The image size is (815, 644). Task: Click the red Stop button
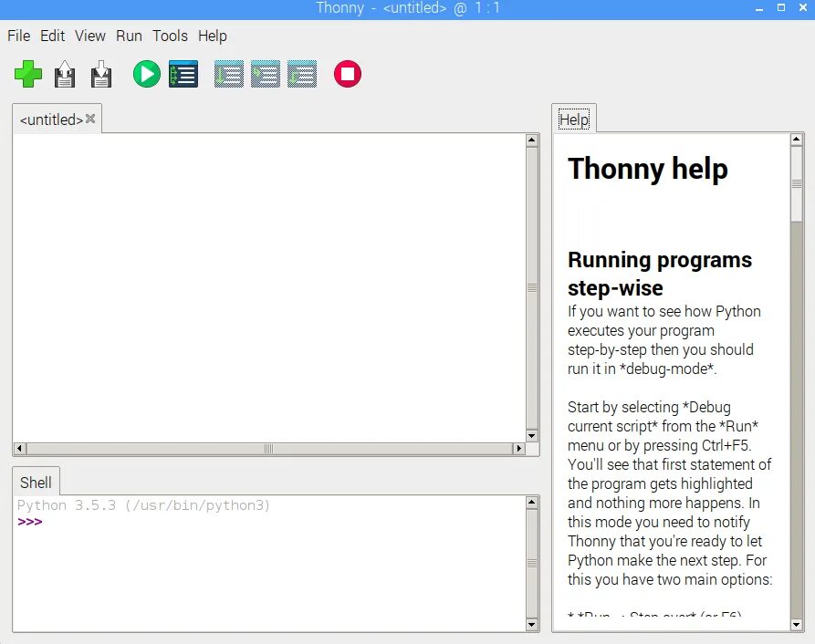348,74
